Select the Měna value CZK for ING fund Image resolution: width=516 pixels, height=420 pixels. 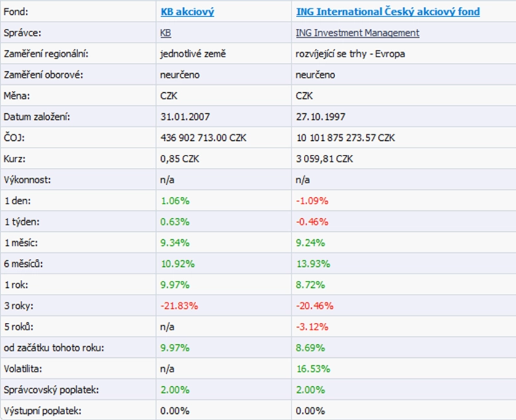tap(304, 96)
